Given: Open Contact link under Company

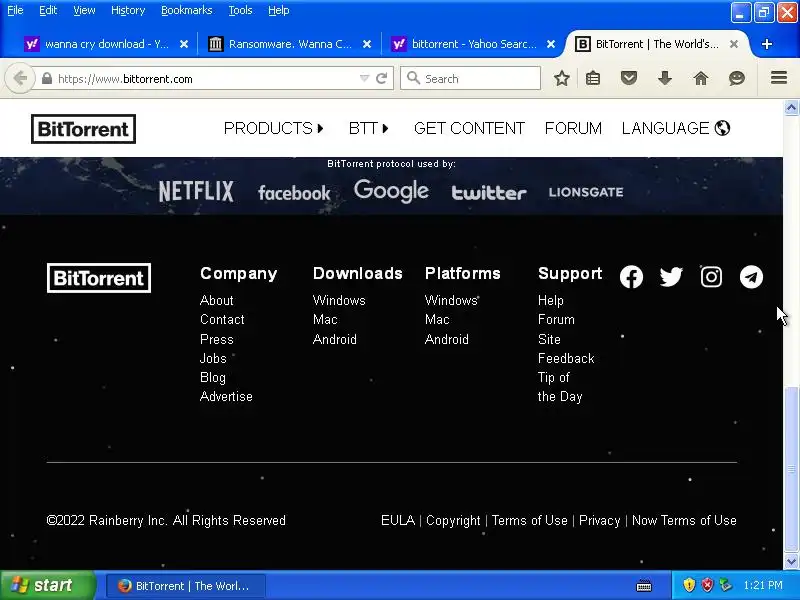Looking at the screenshot, I should point(222,319).
